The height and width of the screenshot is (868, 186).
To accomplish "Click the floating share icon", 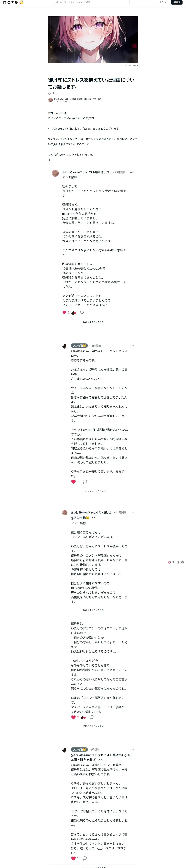I will tap(183, 562).
